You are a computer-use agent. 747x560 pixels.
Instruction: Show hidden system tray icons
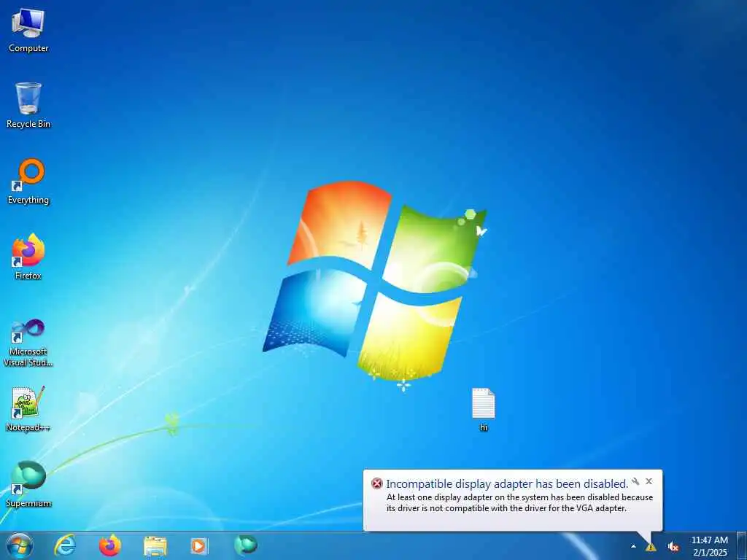[x=633, y=546]
